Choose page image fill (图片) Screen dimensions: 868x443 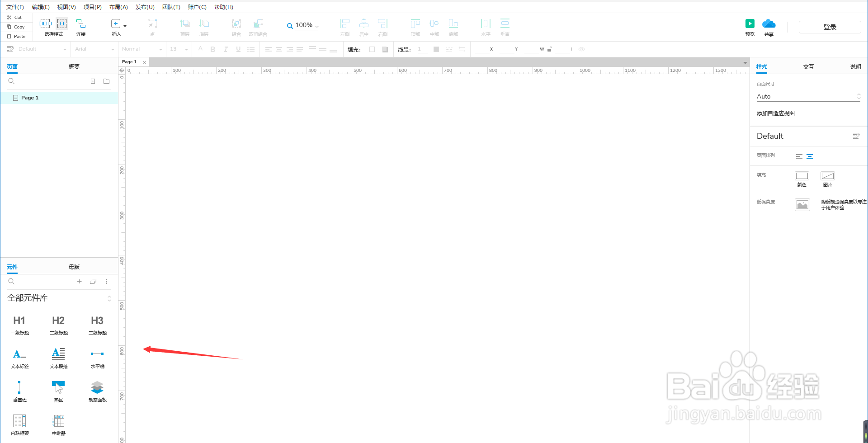tap(828, 176)
